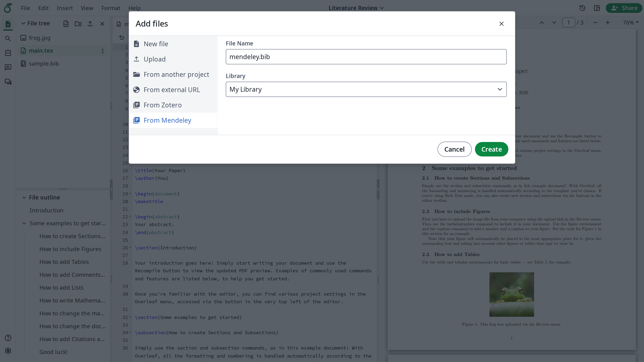This screenshot has width=644, height=362.
Task: Select From another project option
Action: point(173,74)
